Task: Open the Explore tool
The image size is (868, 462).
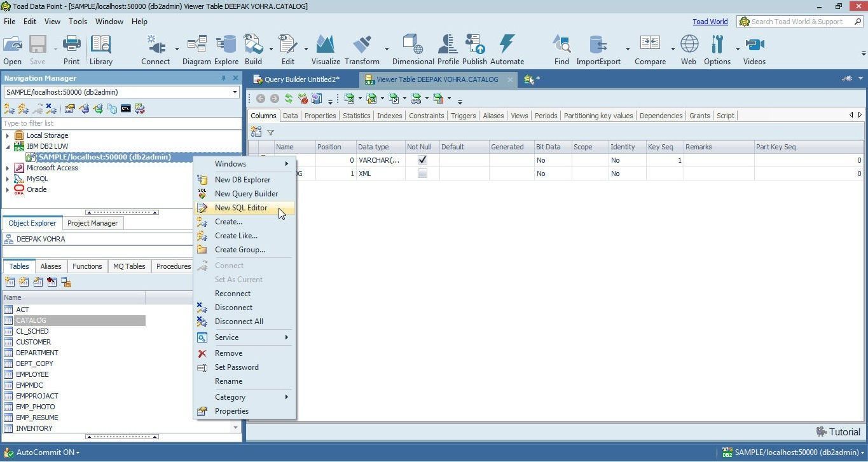Action: point(226,50)
